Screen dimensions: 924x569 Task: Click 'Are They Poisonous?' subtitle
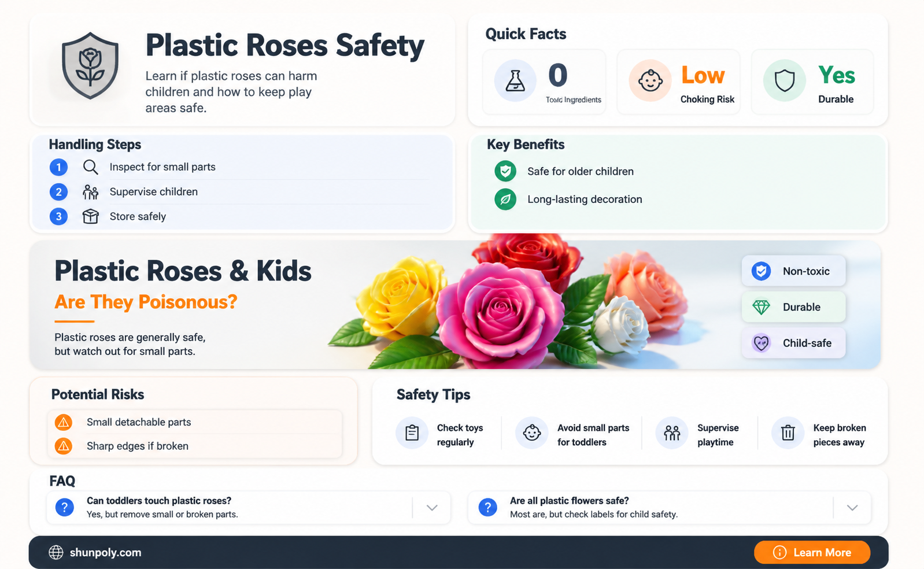click(146, 302)
